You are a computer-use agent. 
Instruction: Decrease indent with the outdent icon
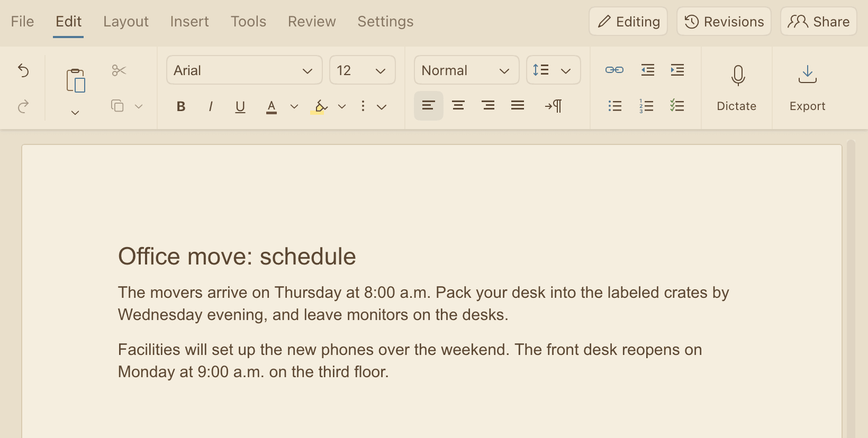coord(648,70)
